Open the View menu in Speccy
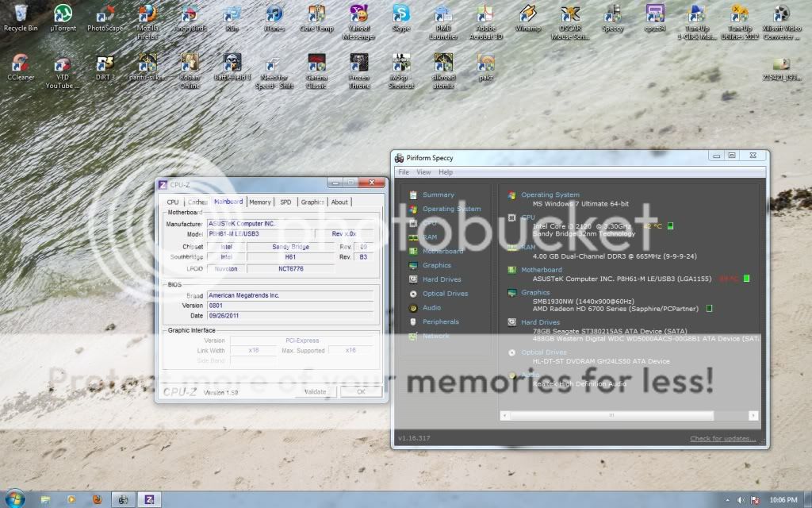 423,172
